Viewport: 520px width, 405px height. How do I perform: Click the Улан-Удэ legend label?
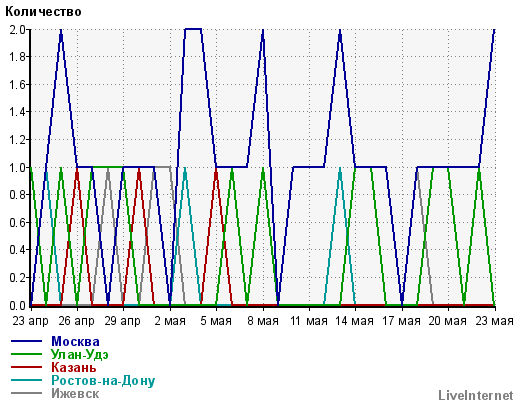tap(80, 354)
